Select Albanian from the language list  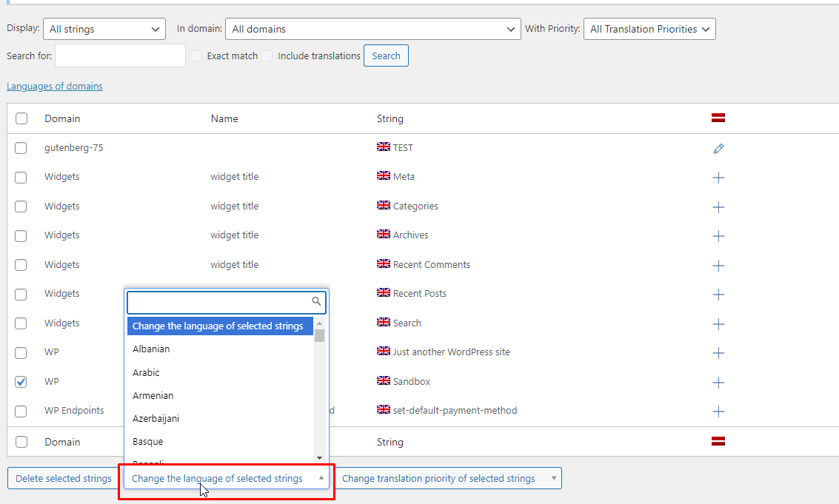point(151,349)
